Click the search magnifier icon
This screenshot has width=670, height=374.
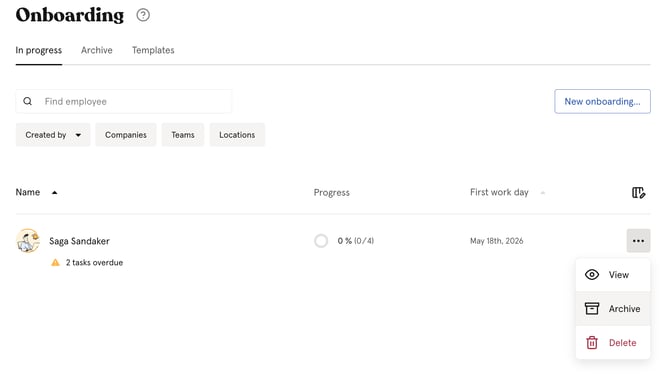27,101
